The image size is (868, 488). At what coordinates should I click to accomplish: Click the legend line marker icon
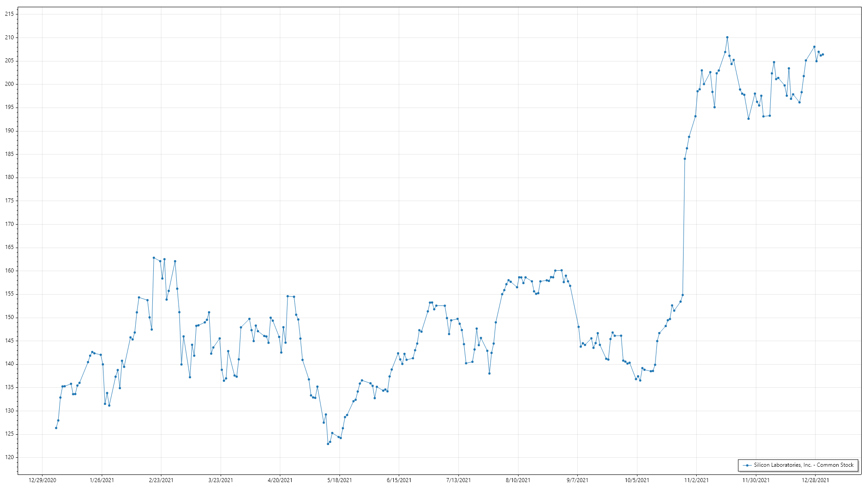(747, 465)
